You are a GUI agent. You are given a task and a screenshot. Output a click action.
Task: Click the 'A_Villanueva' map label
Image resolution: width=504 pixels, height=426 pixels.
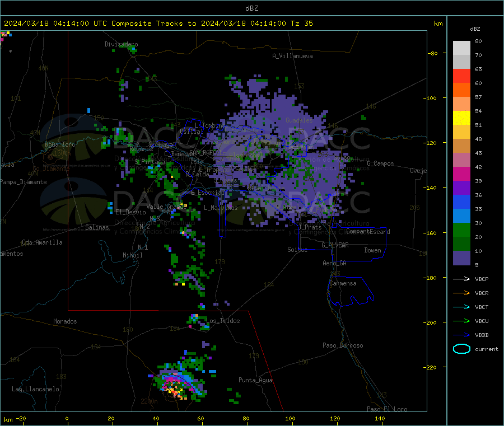pos(292,56)
